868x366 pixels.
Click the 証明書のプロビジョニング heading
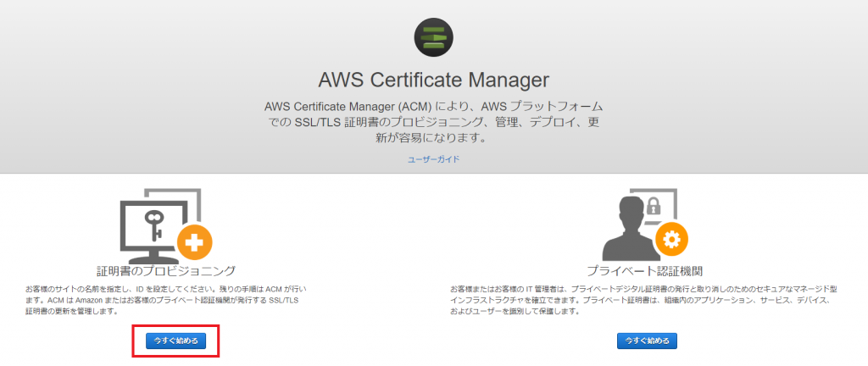pos(166,271)
